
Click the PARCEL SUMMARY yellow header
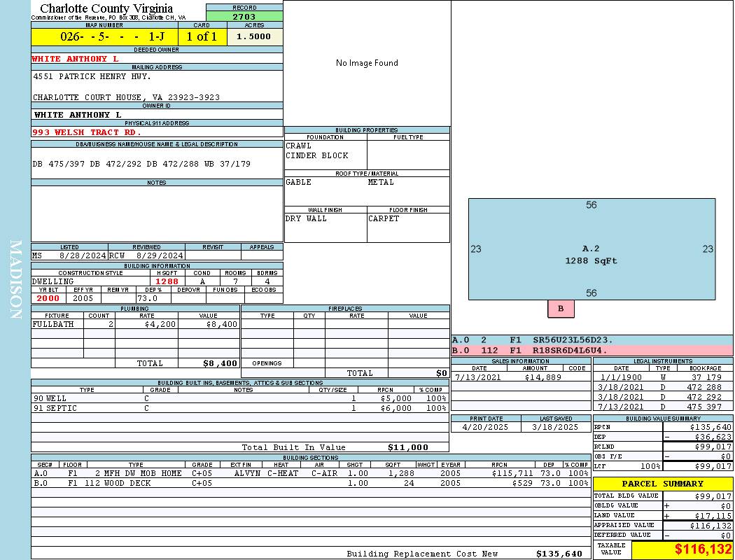(663, 484)
